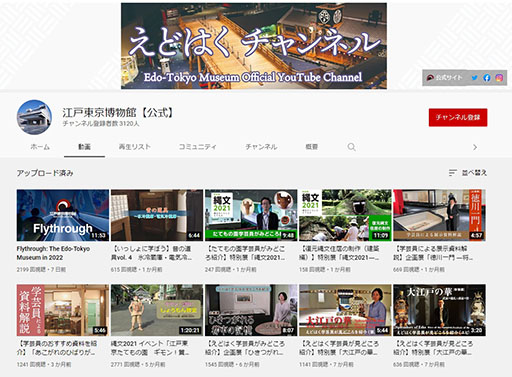Click the 公式サイト official site link
The width and height of the screenshot is (512, 377).
click(x=445, y=78)
